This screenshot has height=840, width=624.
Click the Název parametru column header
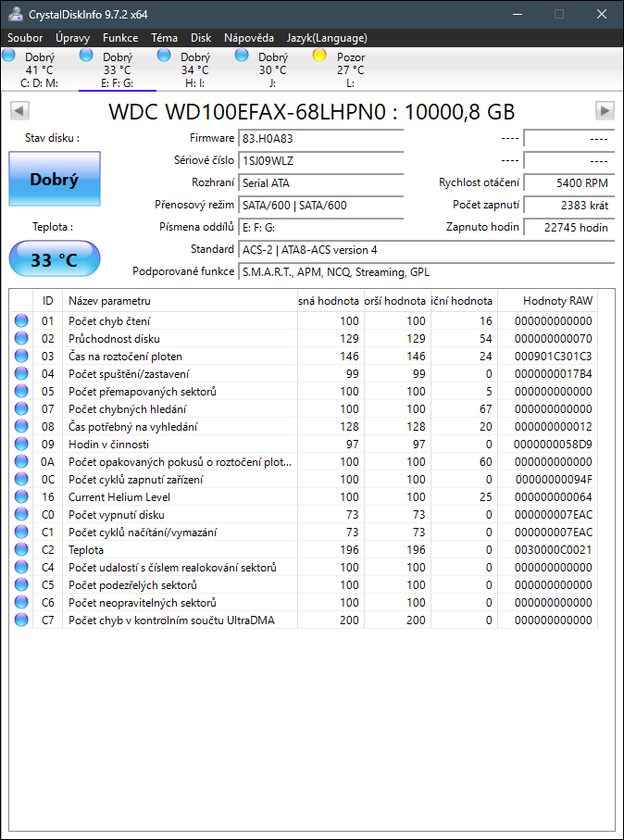pos(180,301)
